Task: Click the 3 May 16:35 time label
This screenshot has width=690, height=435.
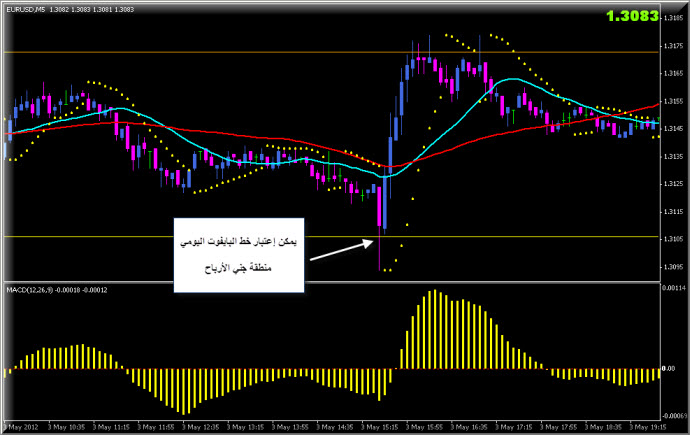Action: tap(469, 427)
